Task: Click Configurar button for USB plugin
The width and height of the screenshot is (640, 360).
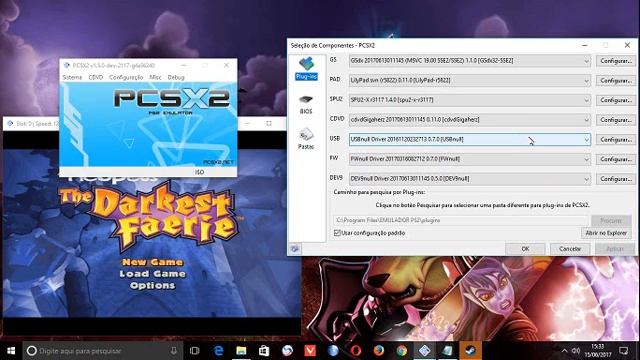Action: (x=616, y=140)
